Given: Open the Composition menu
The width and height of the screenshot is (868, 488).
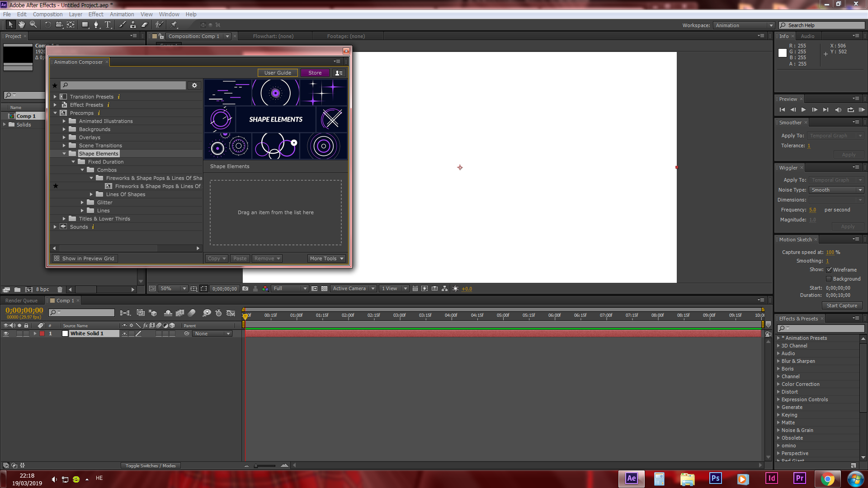Looking at the screenshot, I should coord(47,14).
